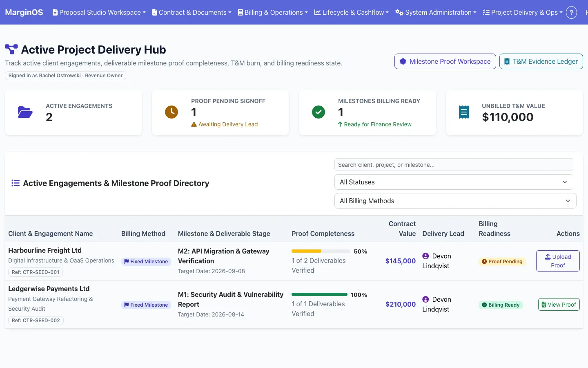This screenshot has width=588, height=368.
Task: Click the up arrow beside Ready for Finance Review
Action: (340, 124)
